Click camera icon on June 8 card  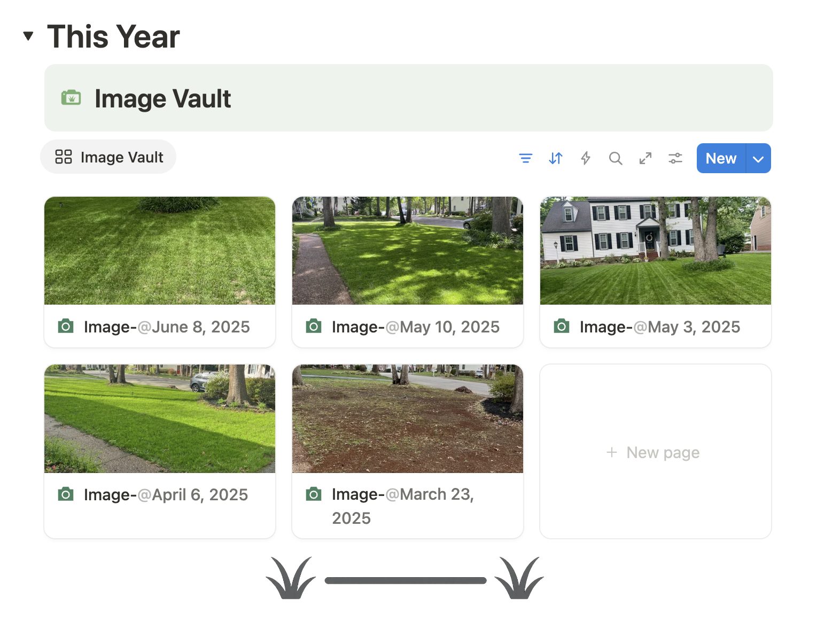66,326
